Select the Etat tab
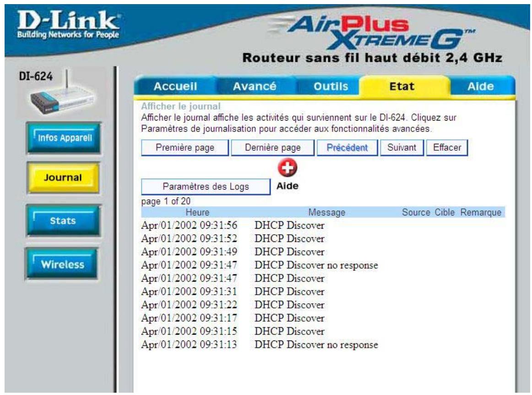 (x=402, y=86)
